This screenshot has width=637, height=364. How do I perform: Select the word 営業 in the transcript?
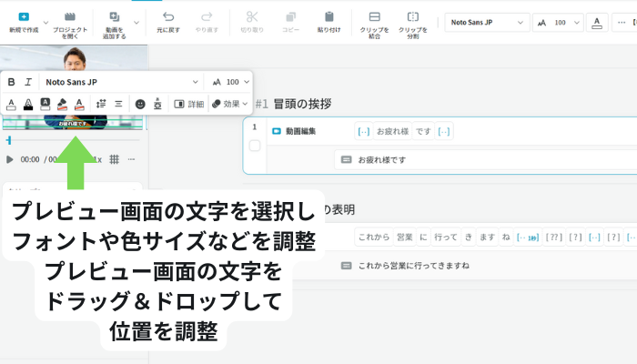[x=405, y=237]
